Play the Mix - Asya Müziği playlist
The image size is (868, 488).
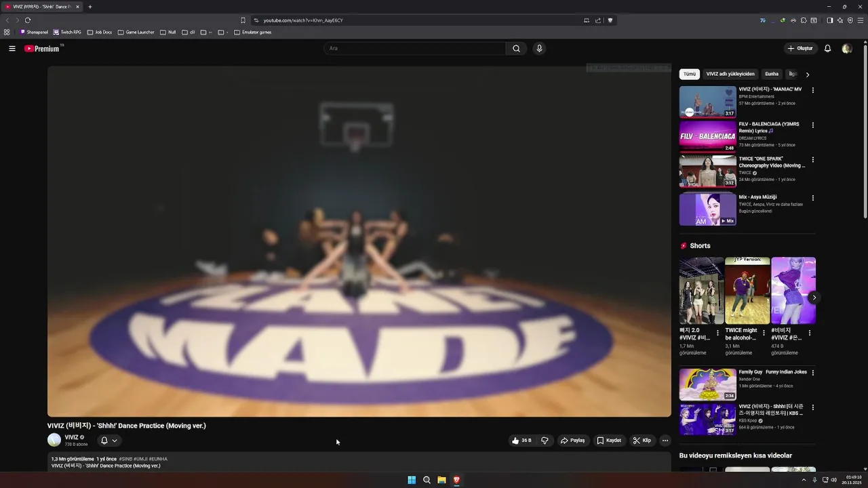[708, 209]
